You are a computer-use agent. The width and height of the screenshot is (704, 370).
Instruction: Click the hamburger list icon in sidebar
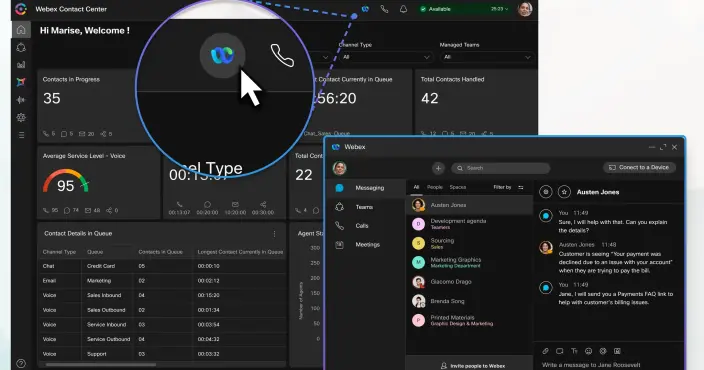[21, 135]
